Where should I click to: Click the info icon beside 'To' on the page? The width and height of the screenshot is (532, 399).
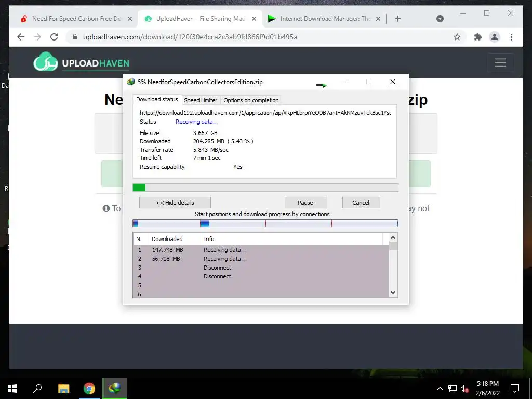pos(106,208)
